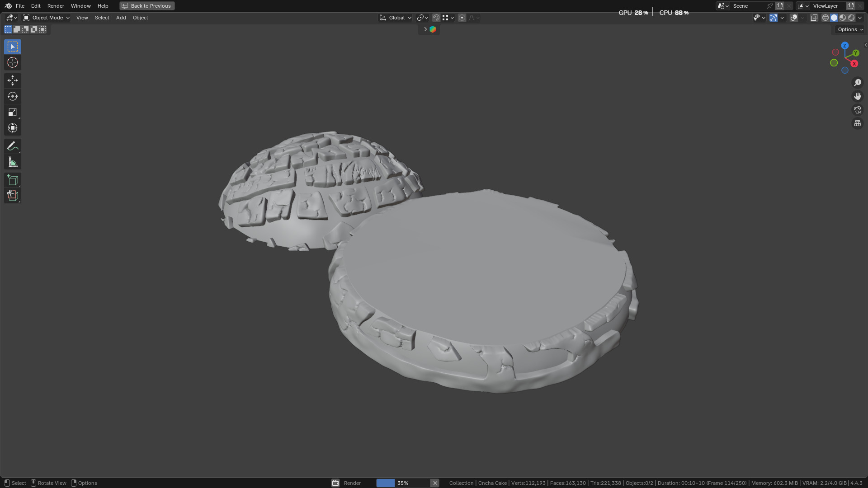This screenshot has width=868, height=488.
Task: Open the Help menu
Action: pos(103,6)
